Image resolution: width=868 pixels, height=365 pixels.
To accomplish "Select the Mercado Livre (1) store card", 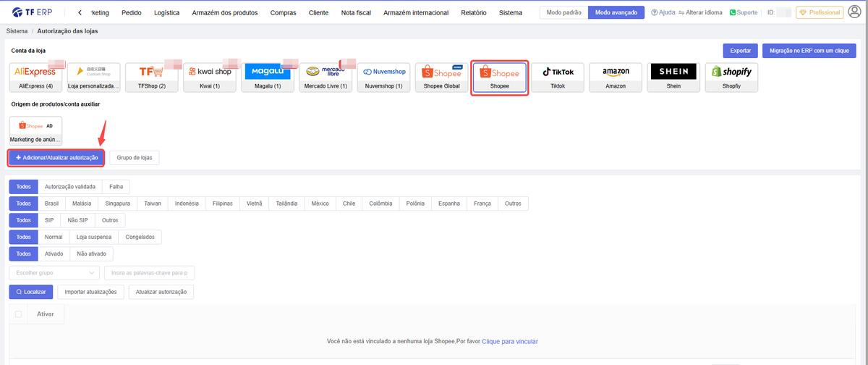I will 325,77.
